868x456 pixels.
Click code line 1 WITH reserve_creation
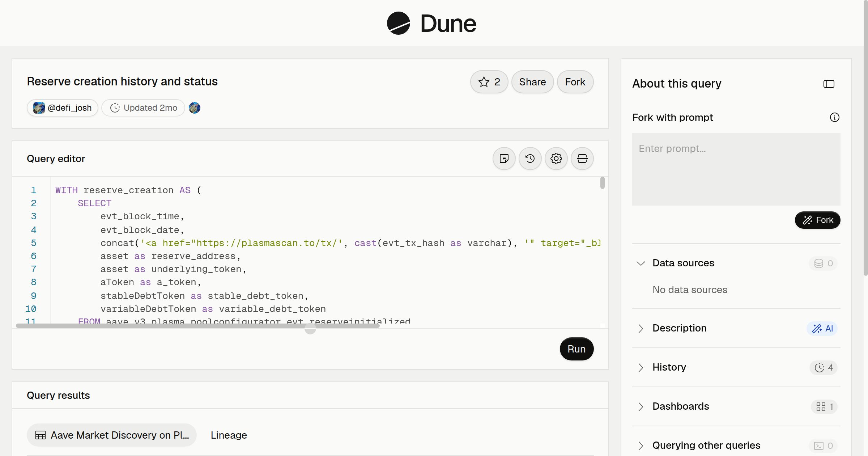(x=128, y=190)
